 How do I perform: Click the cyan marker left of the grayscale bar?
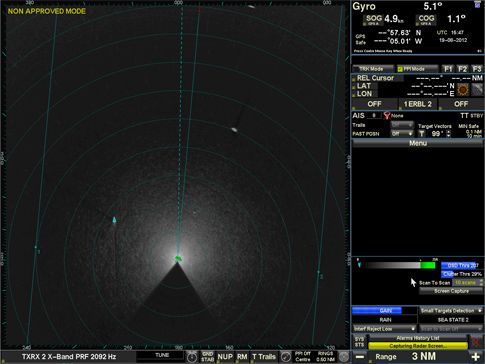click(x=359, y=265)
